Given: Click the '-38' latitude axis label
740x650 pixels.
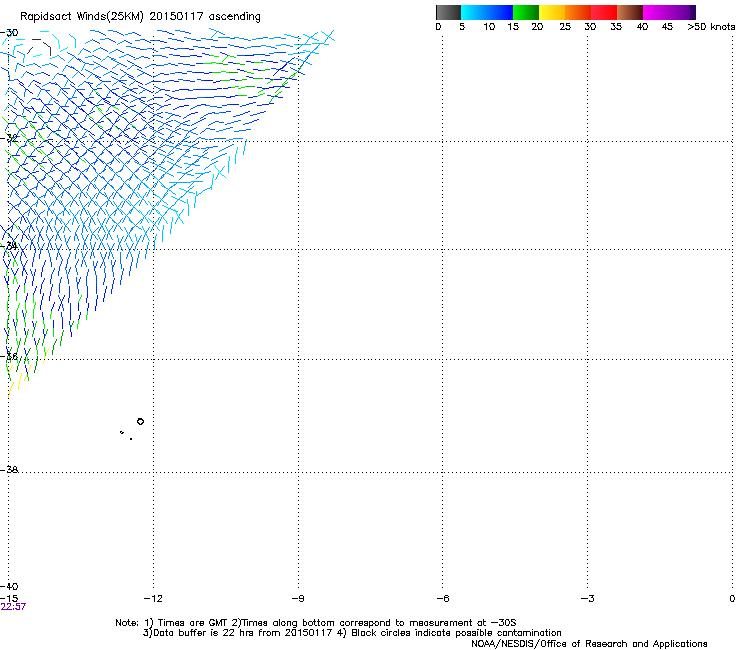Looking at the screenshot, I should pyautogui.click(x=9, y=470).
